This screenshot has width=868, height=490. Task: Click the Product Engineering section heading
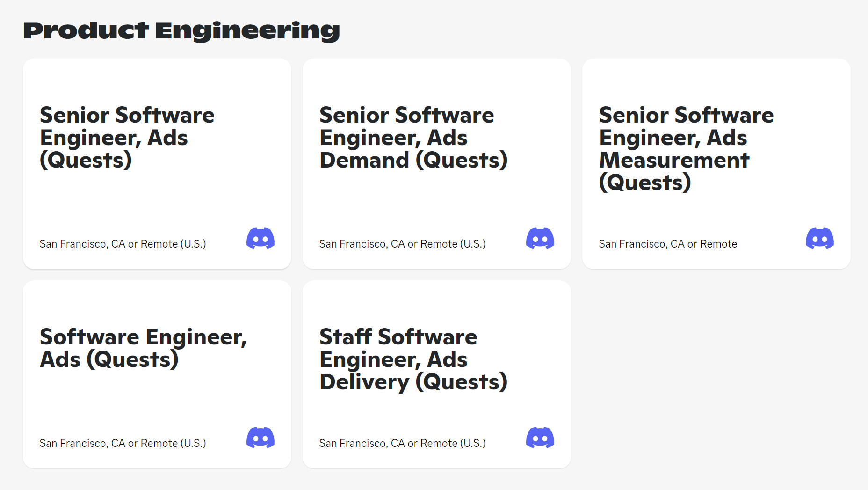click(181, 31)
